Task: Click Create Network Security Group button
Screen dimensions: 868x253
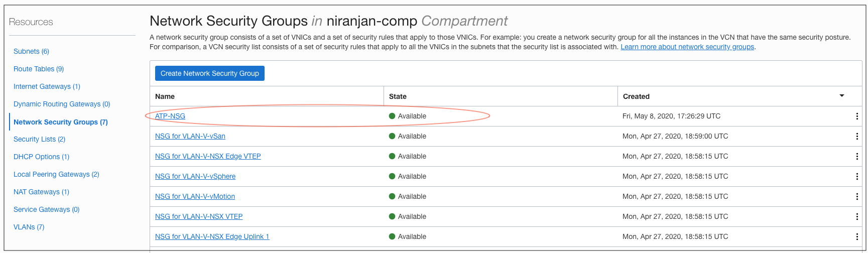Action: point(210,73)
